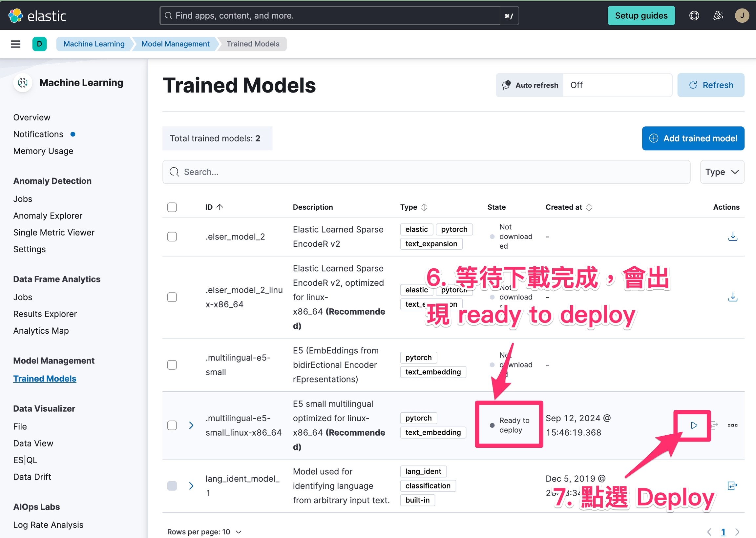
Task: Open the Rows per page dropdown
Action: click(204, 532)
